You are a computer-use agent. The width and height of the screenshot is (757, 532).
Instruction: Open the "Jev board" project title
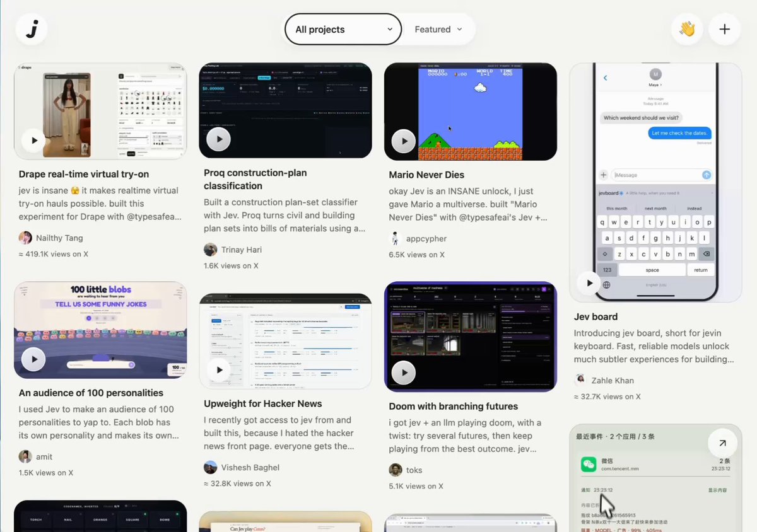pyautogui.click(x=596, y=316)
